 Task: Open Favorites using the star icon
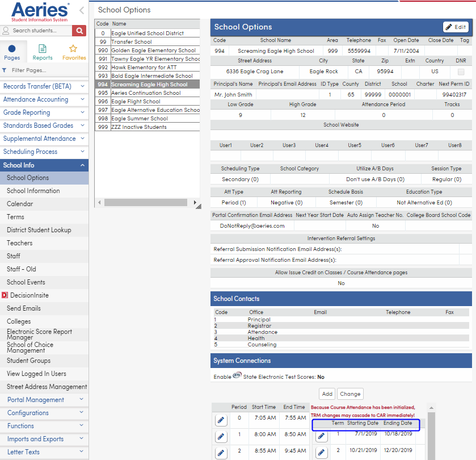(x=74, y=48)
